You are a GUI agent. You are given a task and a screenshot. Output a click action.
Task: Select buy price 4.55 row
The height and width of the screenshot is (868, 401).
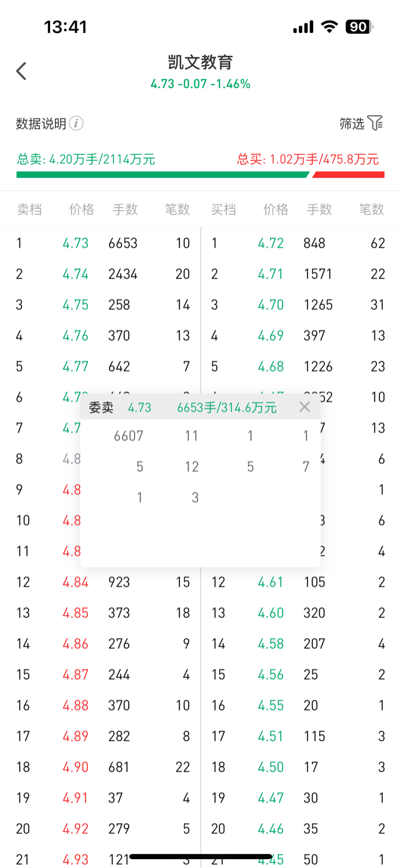[x=301, y=706]
